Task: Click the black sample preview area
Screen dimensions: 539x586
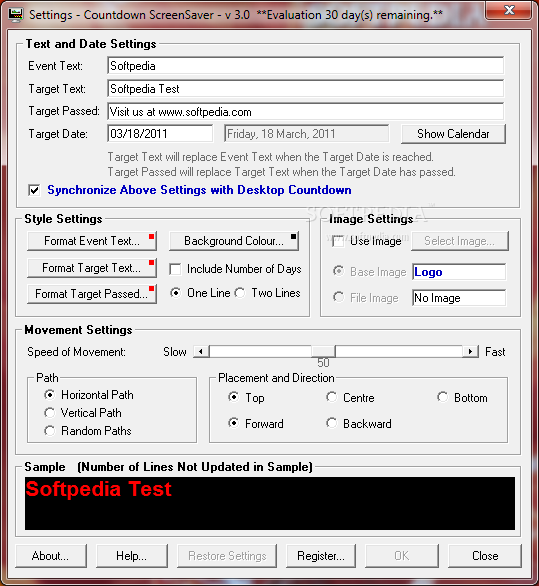Action: pos(270,503)
